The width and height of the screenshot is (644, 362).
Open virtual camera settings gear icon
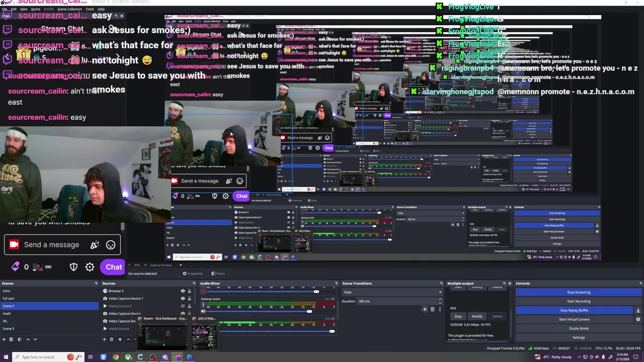tap(638, 319)
